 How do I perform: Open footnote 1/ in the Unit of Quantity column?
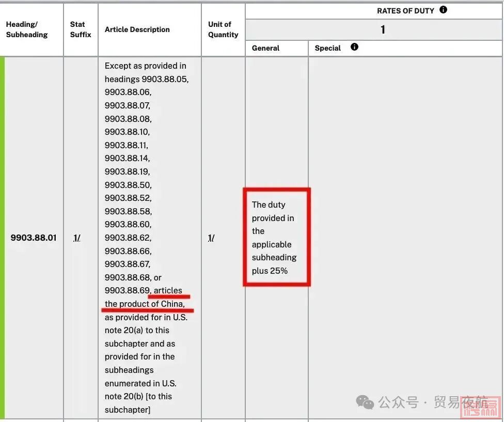tap(211, 238)
